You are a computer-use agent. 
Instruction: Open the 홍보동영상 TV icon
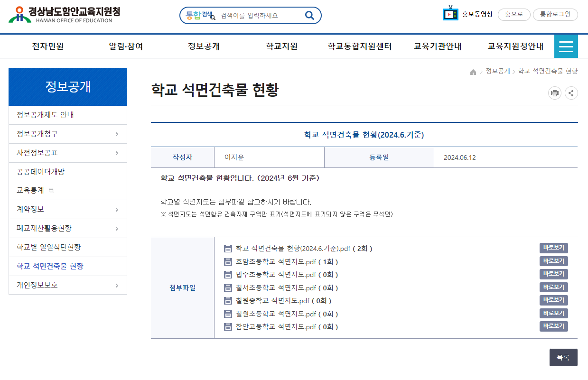tap(450, 14)
